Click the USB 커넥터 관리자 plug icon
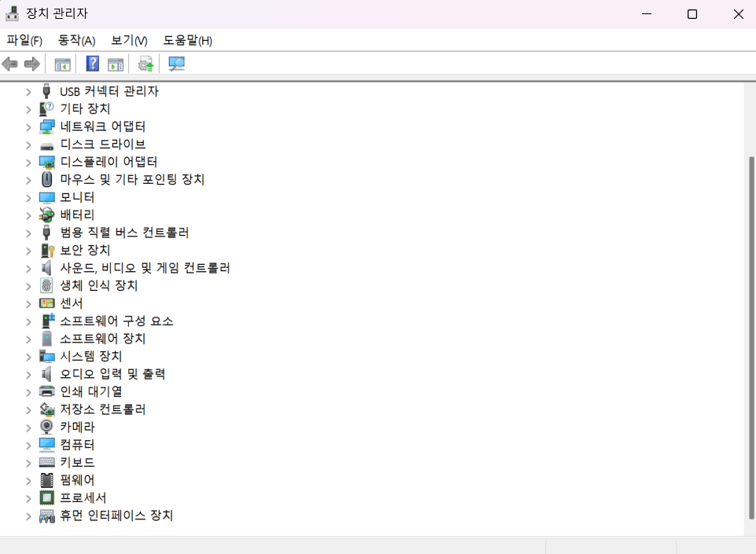Viewport: 756px width, 554px height. (46, 90)
